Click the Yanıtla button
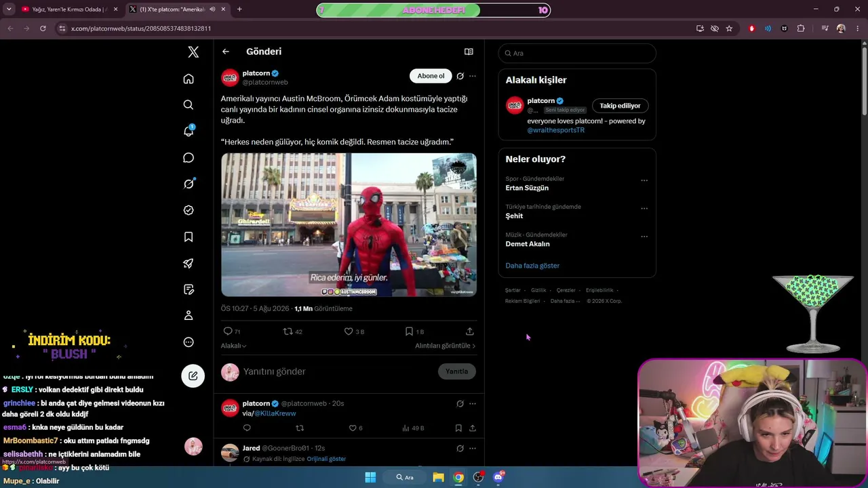 pos(457,371)
